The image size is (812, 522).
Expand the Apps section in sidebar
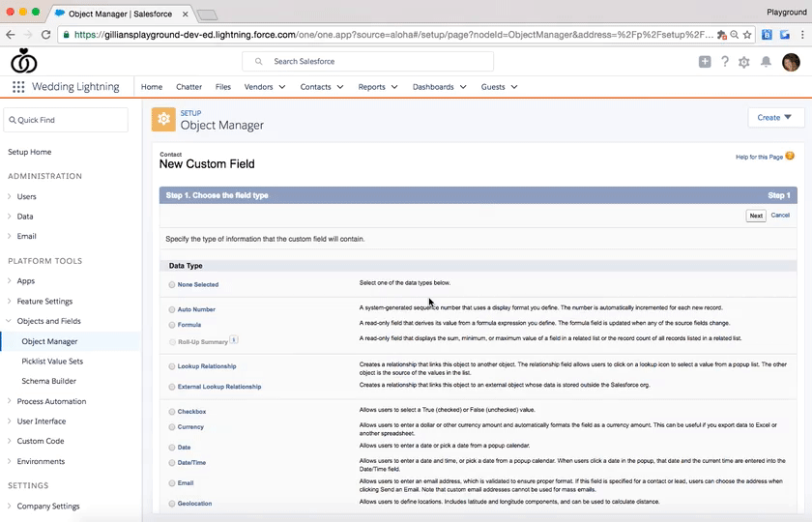(x=10, y=280)
